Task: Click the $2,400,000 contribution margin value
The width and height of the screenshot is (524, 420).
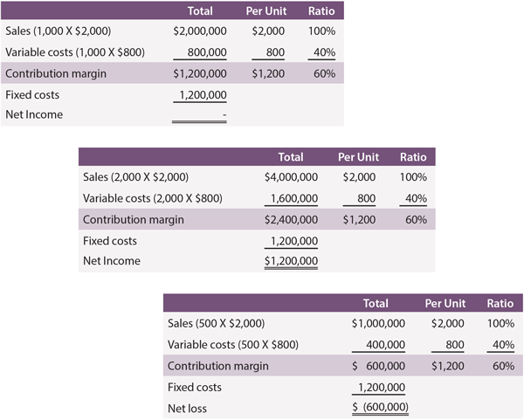Action: tap(291, 220)
